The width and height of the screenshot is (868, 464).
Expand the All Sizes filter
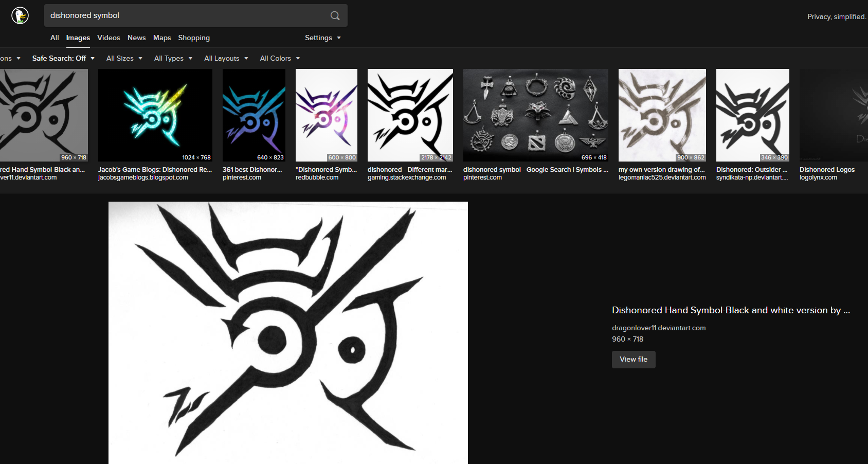pyautogui.click(x=124, y=58)
